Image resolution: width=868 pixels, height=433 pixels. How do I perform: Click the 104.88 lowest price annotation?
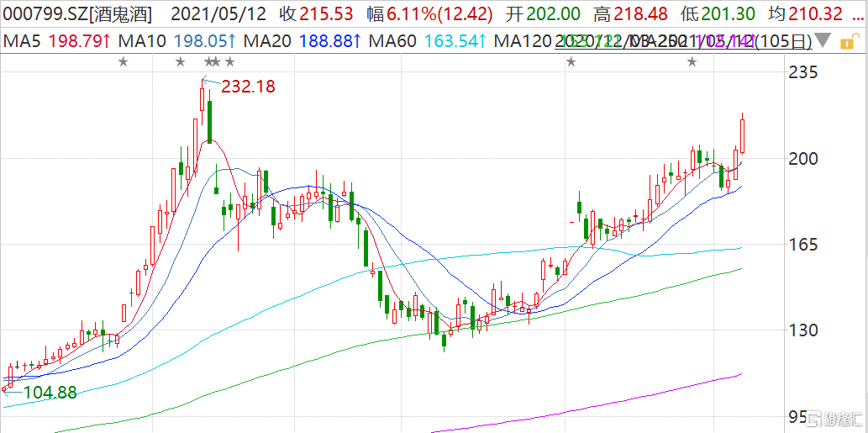click(49, 393)
